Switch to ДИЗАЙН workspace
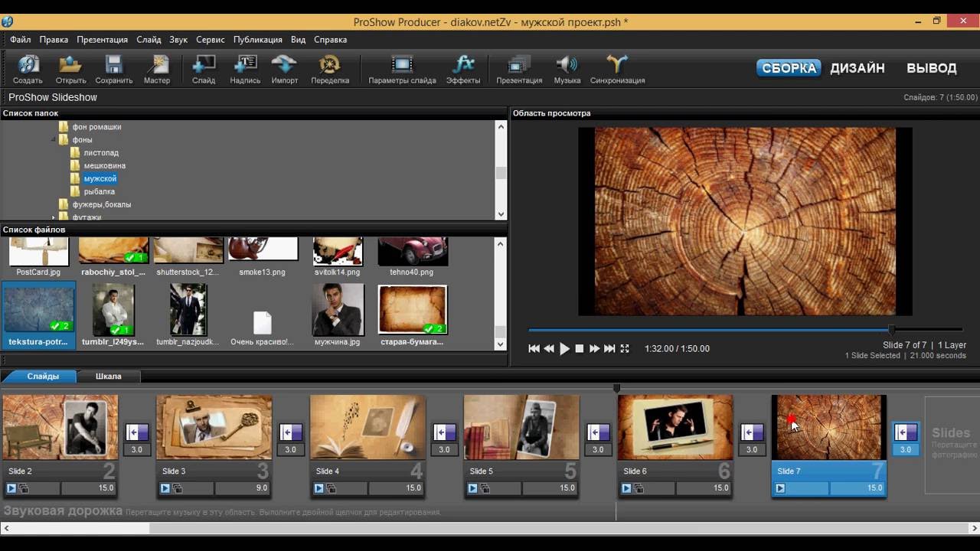The image size is (980, 551). tap(857, 68)
